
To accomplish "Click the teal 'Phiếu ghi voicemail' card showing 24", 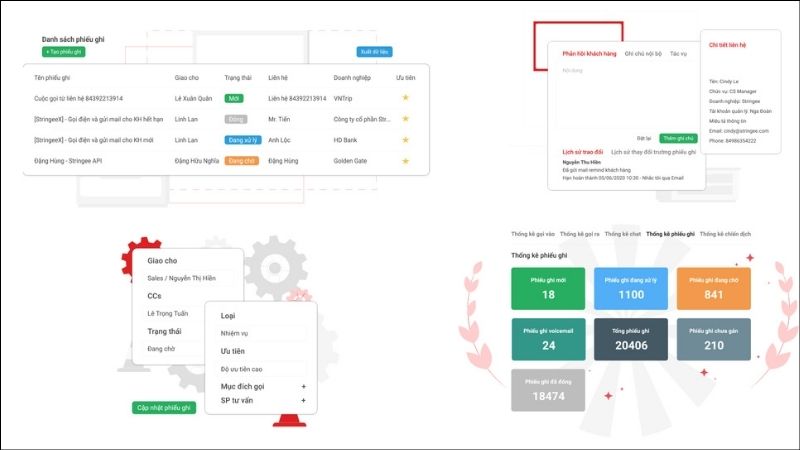I will click(548, 339).
